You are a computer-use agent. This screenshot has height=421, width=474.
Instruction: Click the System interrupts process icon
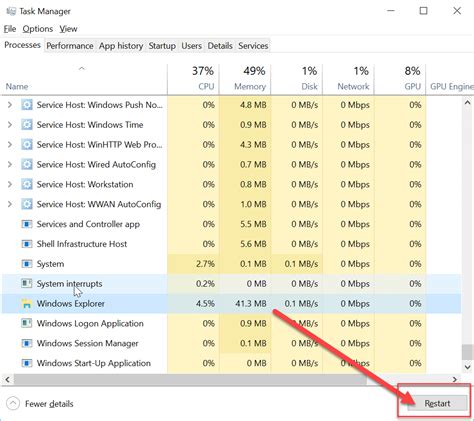[27, 284]
